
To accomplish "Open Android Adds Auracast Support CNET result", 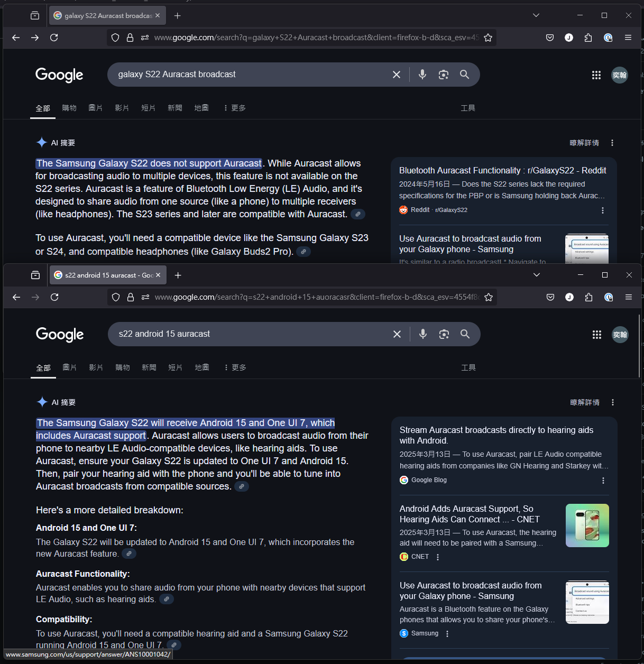I will point(470,514).
